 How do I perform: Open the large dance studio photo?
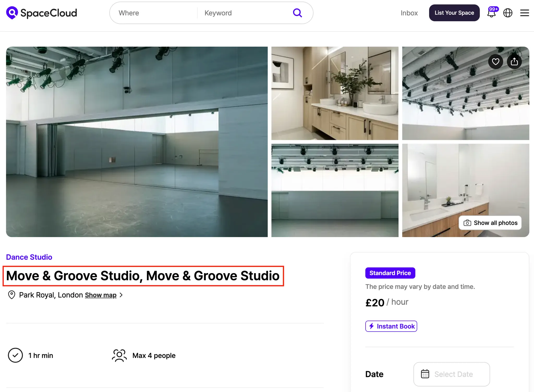(x=137, y=142)
